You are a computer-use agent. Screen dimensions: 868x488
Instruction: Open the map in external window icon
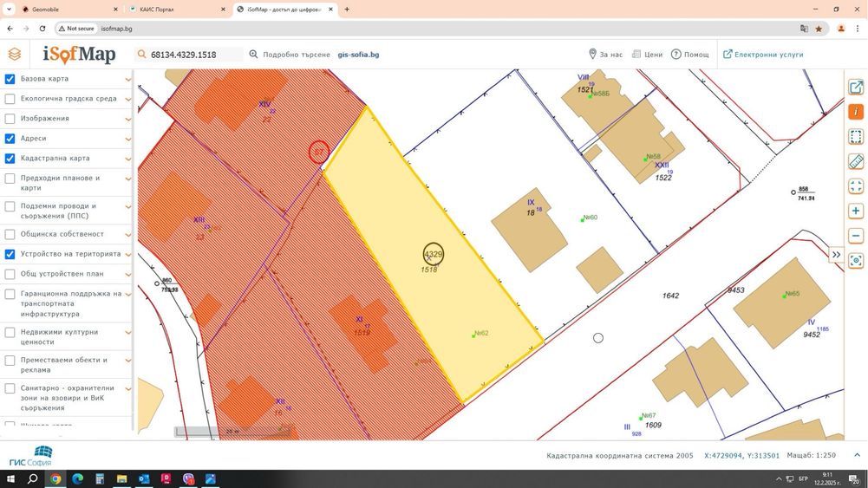click(856, 88)
